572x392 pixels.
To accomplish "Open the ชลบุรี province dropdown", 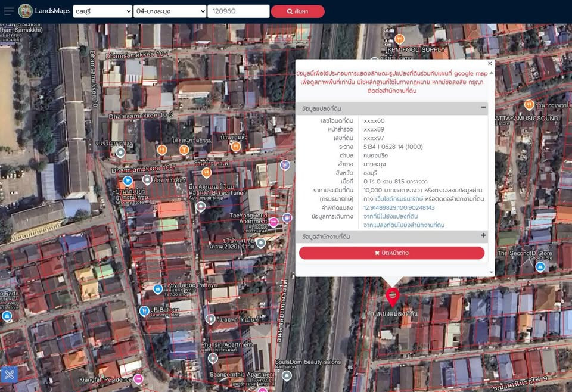I will (x=102, y=11).
